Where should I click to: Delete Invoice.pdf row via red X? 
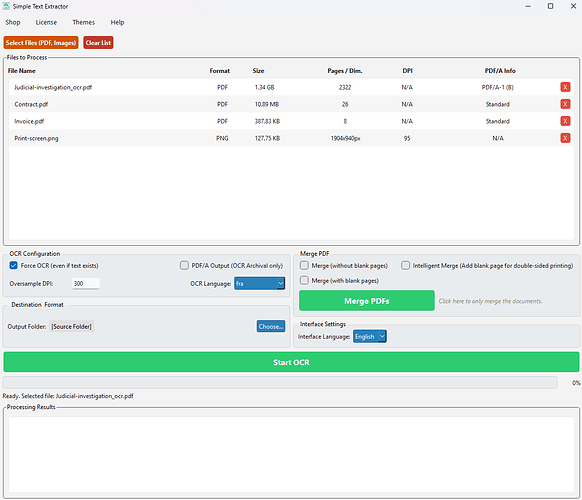pyautogui.click(x=565, y=121)
